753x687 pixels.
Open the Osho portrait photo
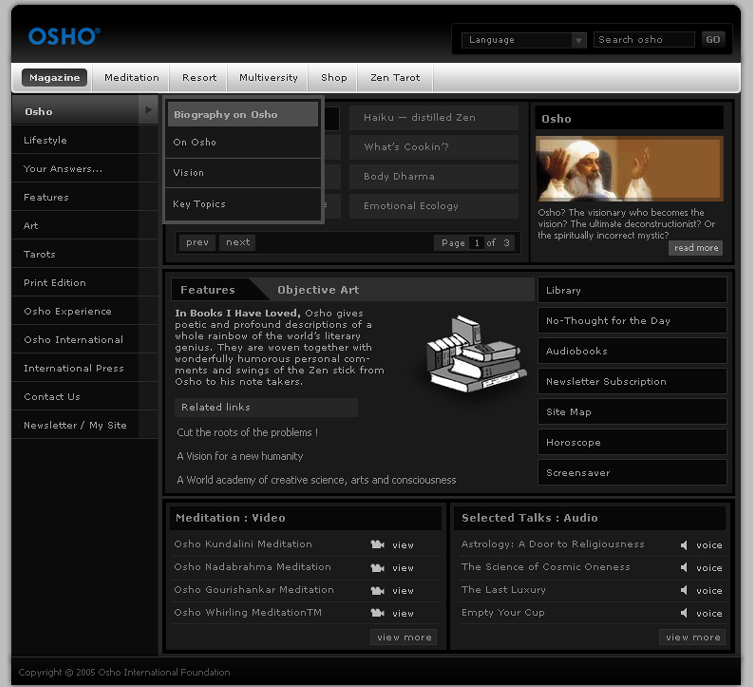[x=630, y=169]
